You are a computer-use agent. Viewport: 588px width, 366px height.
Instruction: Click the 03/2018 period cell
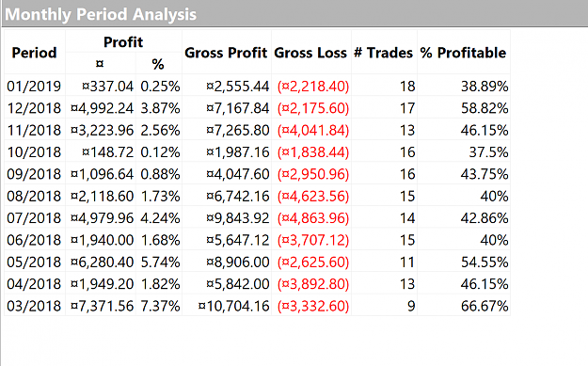coord(35,306)
